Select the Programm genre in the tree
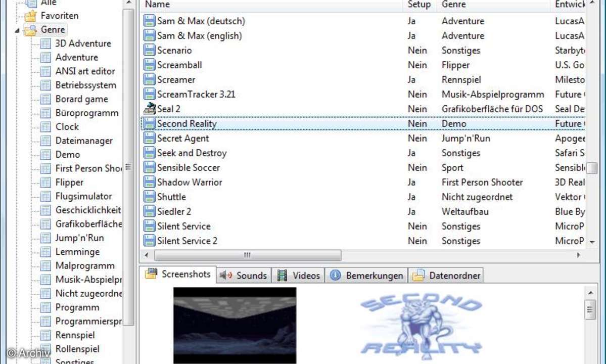606x364 pixels. pyautogui.click(x=77, y=307)
